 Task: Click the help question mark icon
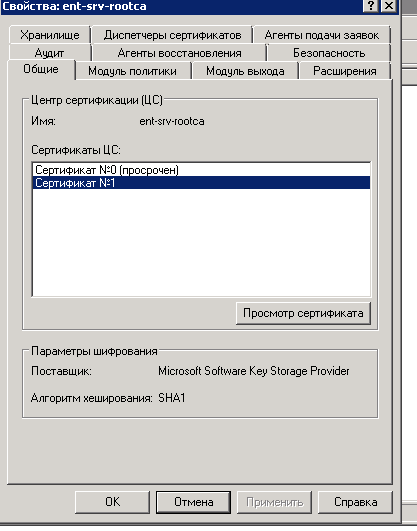click(x=371, y=6)
